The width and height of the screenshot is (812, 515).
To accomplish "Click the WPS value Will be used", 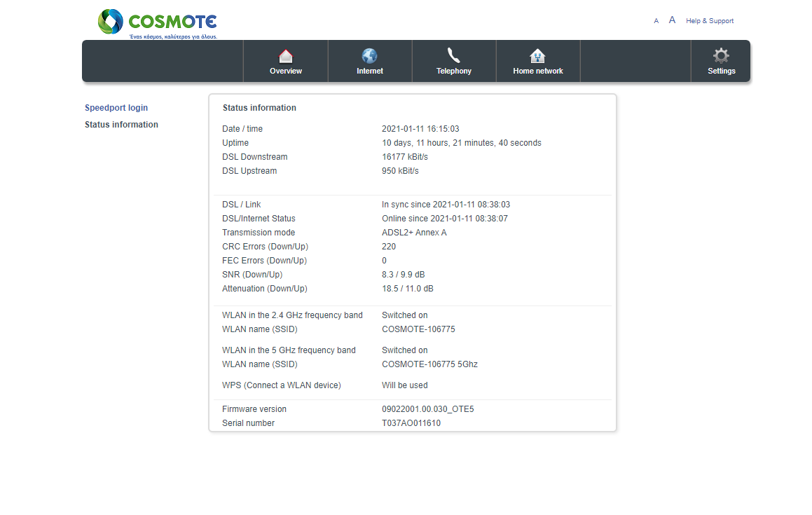I will (x=405, y=385).
